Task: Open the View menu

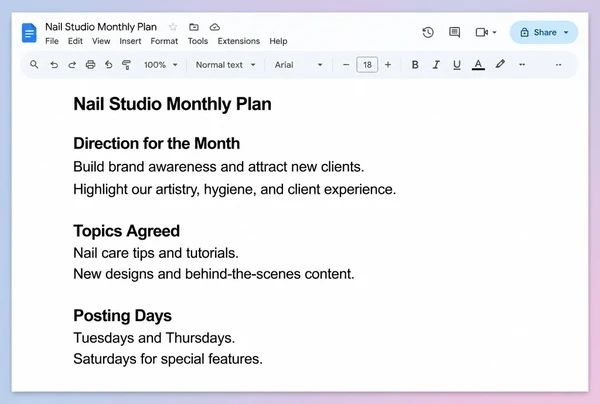Action: click(x=101, y=41)
